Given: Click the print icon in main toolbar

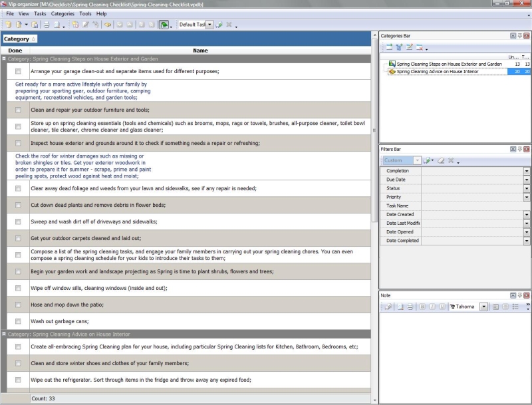Looking at the screenshot, I should (x=47, y=25).
